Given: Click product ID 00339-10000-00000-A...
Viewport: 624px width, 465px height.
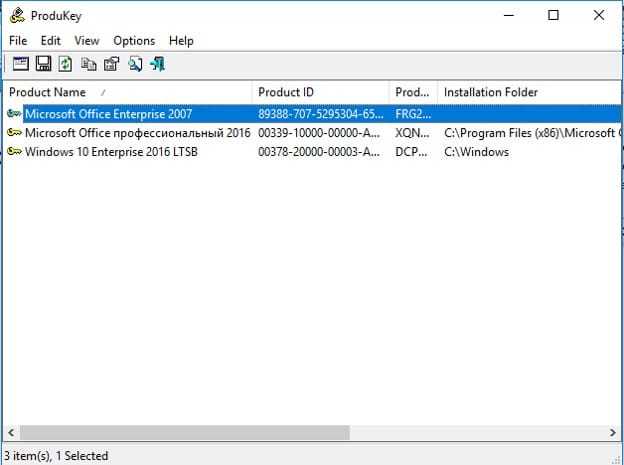Looking at the screenshot, I should point(319,133).
